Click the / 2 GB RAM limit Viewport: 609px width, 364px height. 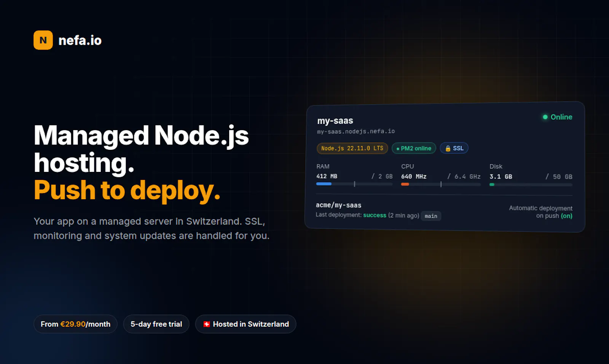pyautogui.click(x=382, y=176)
